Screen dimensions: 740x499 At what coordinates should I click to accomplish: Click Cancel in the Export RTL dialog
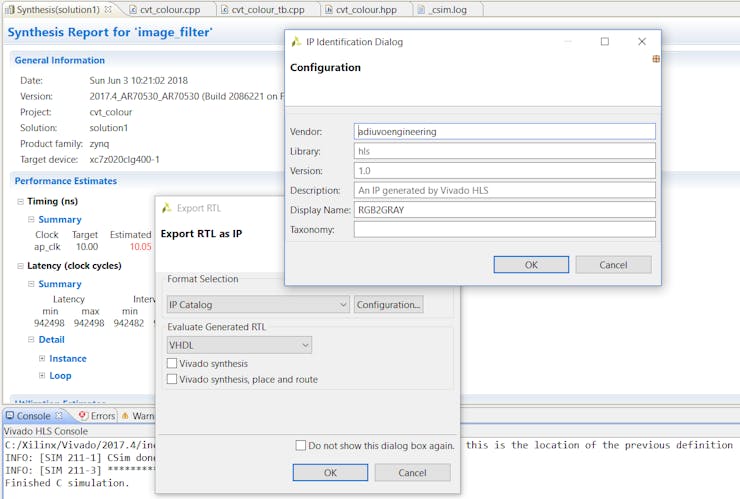click(x=412, y=473)
